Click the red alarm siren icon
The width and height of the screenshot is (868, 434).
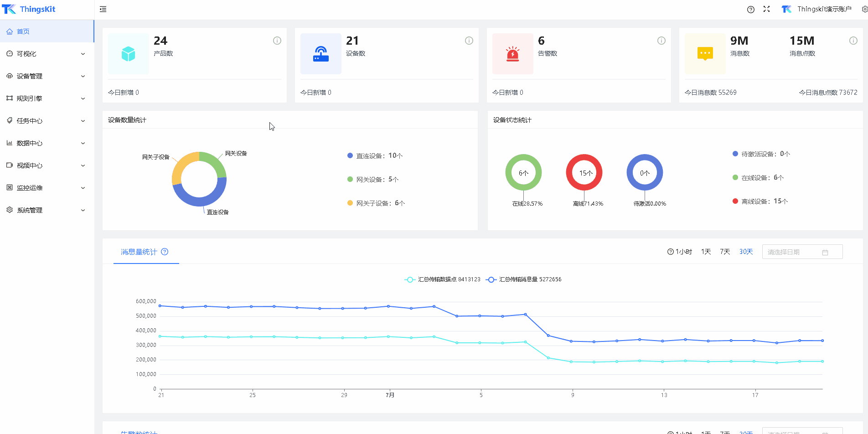pyautogui.click(x=512, y=54)
